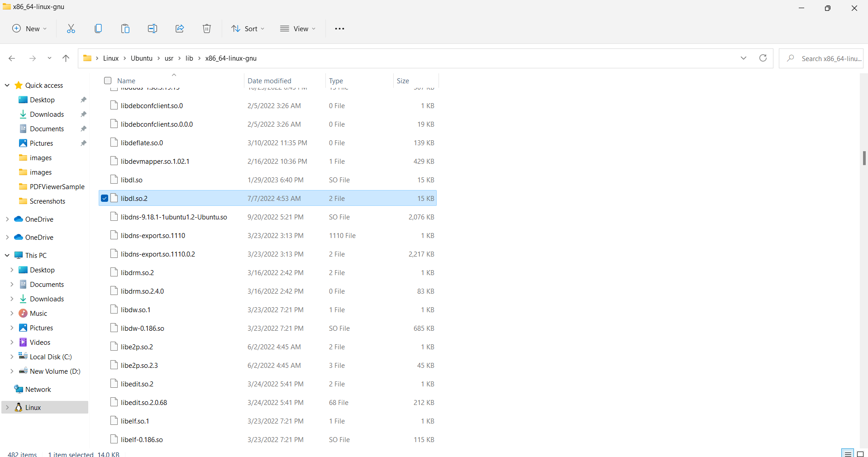Click the Rename icon in toolbar
Image resolution: width=868 pixels, height=457 pixels.
pos(153,29)
